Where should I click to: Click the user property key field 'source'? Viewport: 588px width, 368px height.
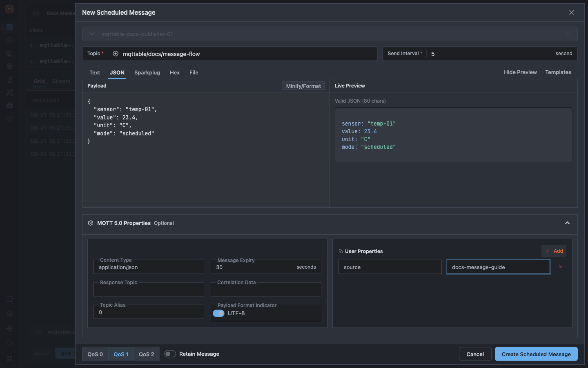[x=390, y=267]
